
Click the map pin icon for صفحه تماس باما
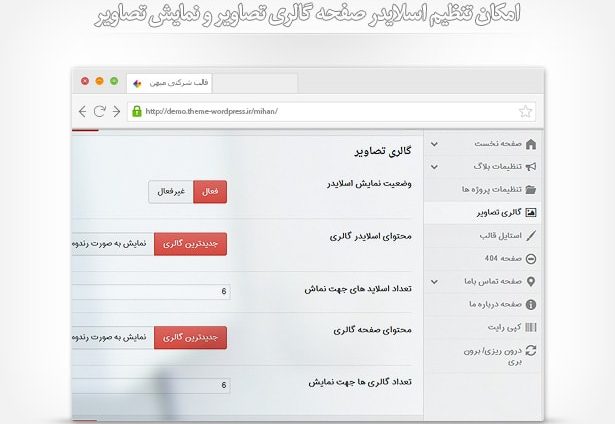click(530, 281)
